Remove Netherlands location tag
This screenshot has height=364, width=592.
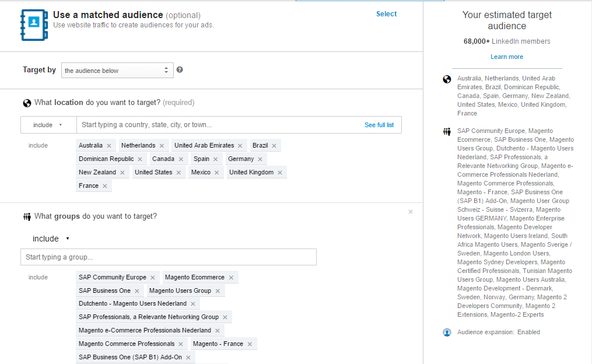pyautogui.click(x=162, y=146)
